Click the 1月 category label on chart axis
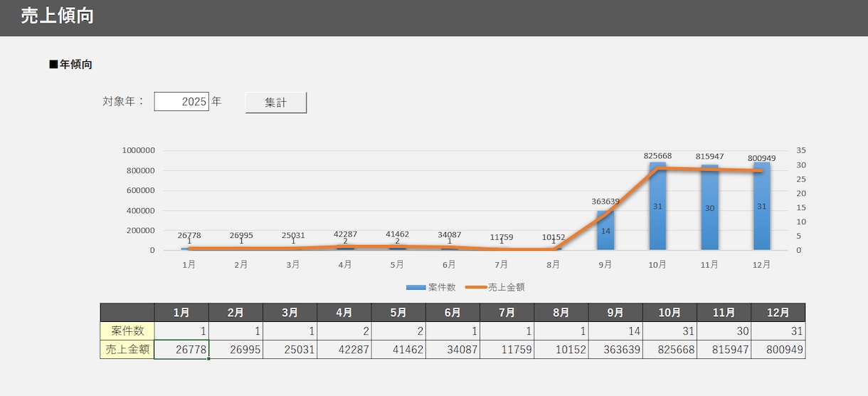Screen dimensions: 868x396 pyautogui.click(x=189, y=264)
